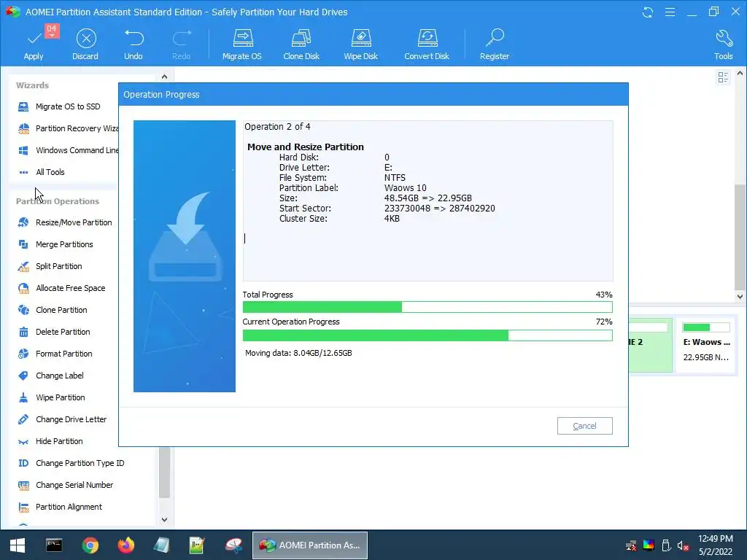Click the Total Progress bar
Viewport: 747px width, 560px height.
[427, 307]
